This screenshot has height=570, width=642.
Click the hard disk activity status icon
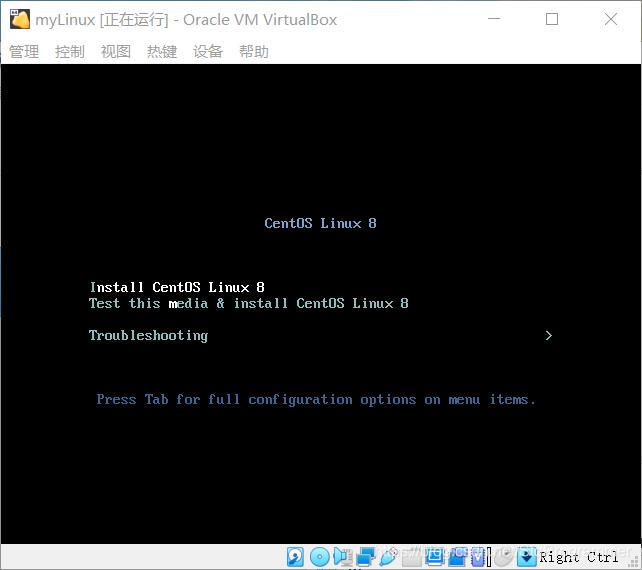pos(295,557)
